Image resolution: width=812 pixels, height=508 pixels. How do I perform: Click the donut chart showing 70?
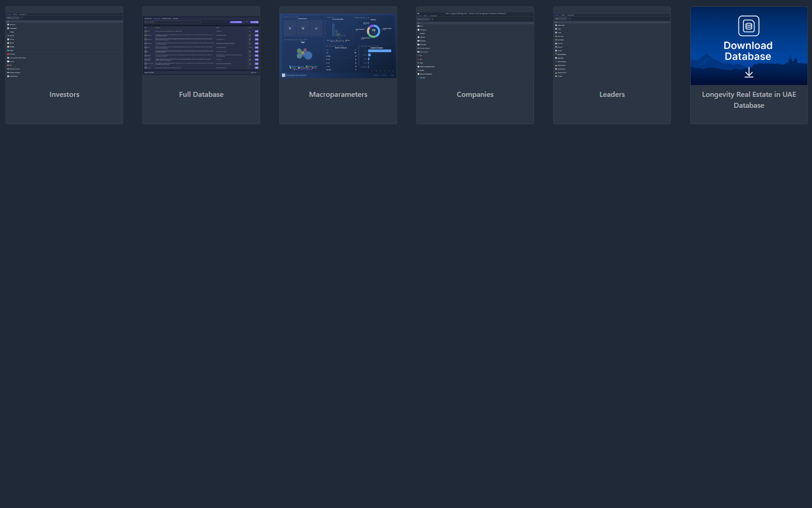coord(373,31)
